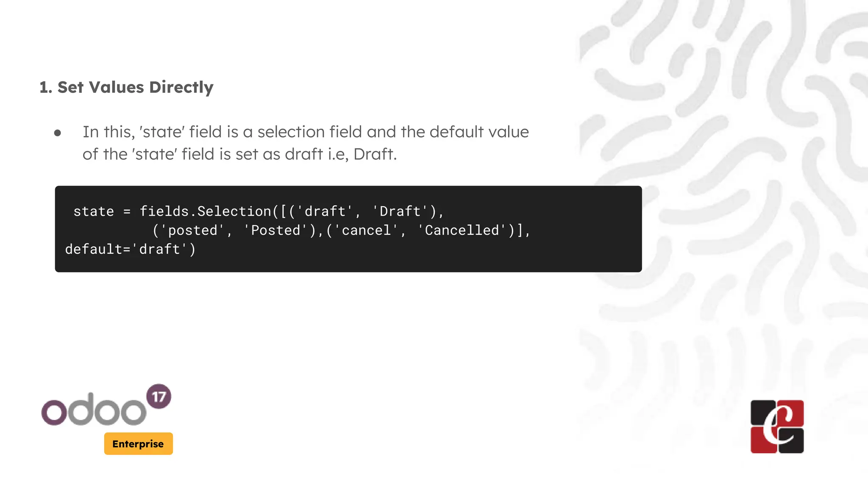Click the heading number '1.'

click(x=46, y=87)
